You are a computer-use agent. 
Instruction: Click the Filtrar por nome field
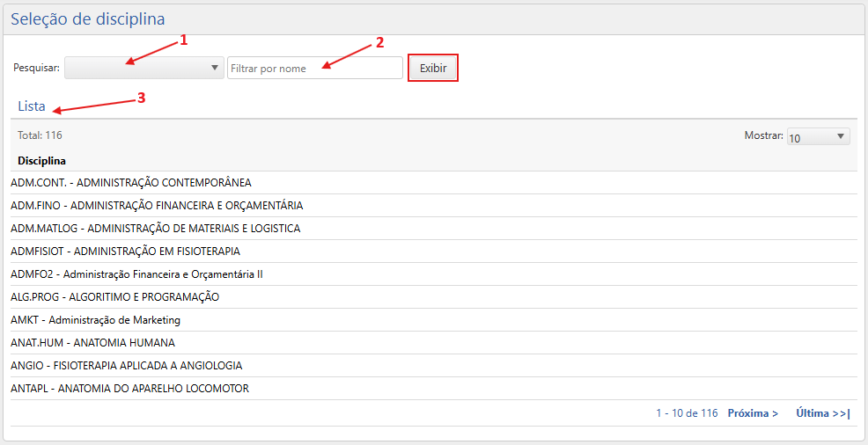pyautogui.click(x=314, y=69)
